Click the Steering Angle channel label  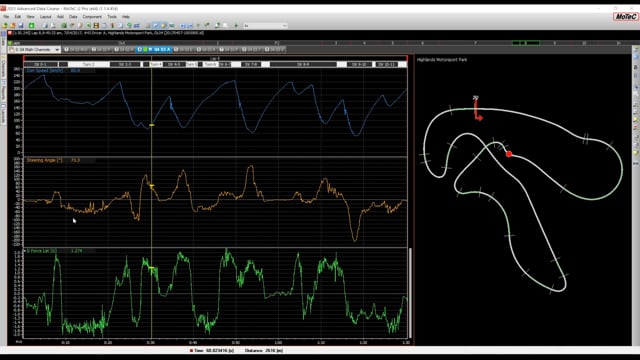(x=44, y=160)
